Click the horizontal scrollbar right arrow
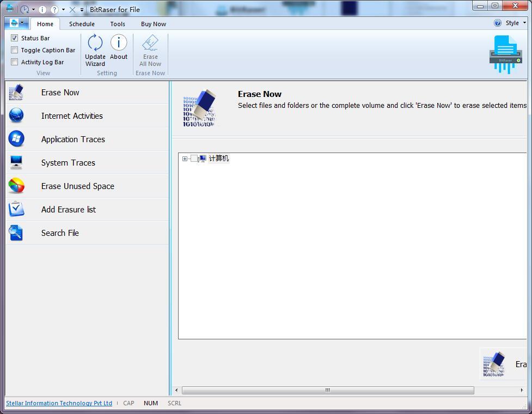This screenshot has height=414, width=532. 522,390
